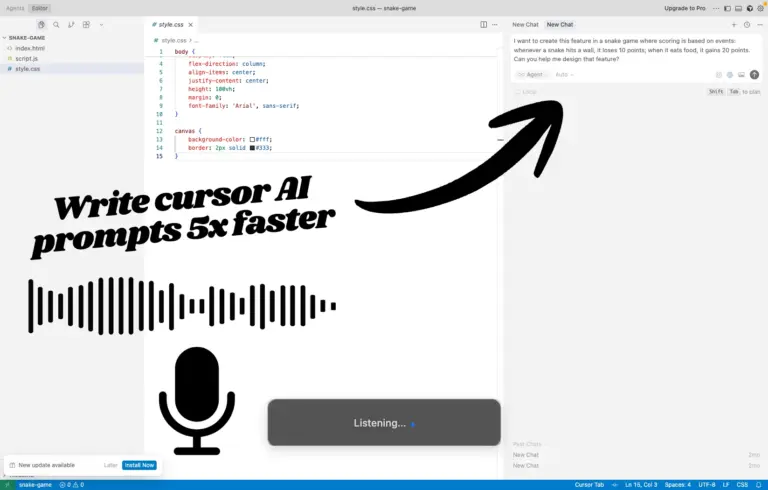Open errors and warnings count in status bar
Viewport: 768px width, 490px height.
tap(72, 485)
